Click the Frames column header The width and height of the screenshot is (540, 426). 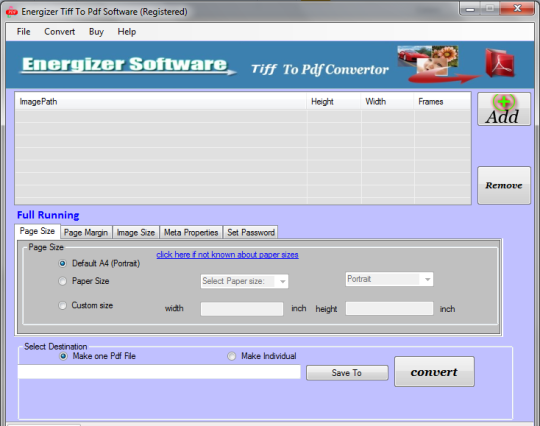pos(442,102)
